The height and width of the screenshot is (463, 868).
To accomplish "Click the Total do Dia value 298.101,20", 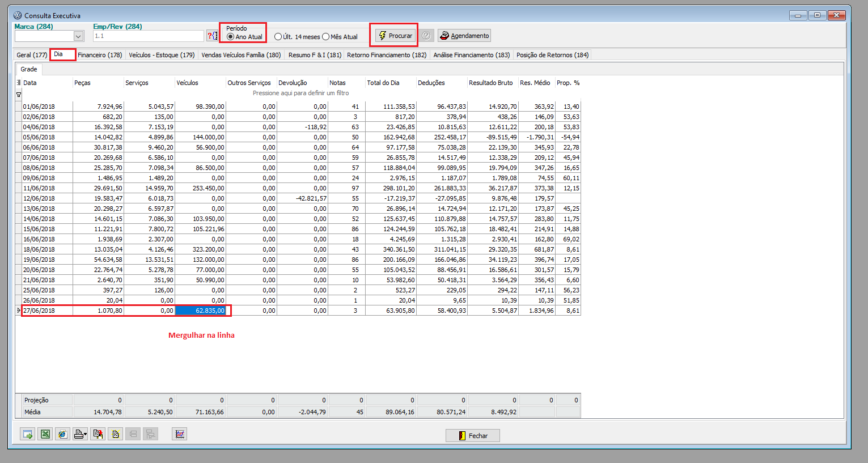I will point(391,188).
